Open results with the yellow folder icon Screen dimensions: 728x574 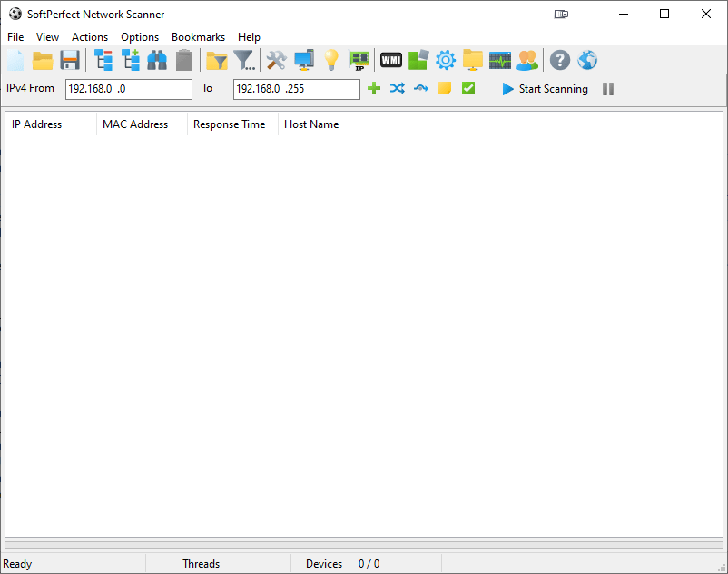coord(43,60)
